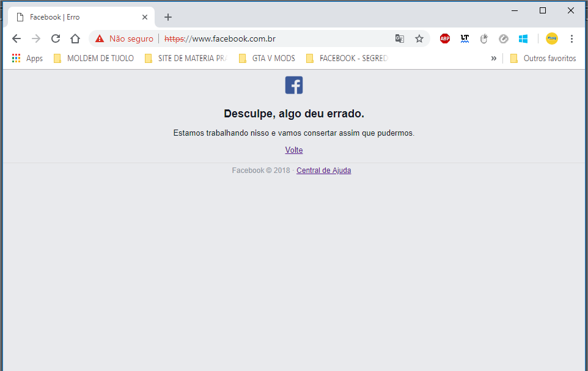Open the Outros favoritos folder
Image resolution: width=588 pixels, height=371 pixels.
543,58
